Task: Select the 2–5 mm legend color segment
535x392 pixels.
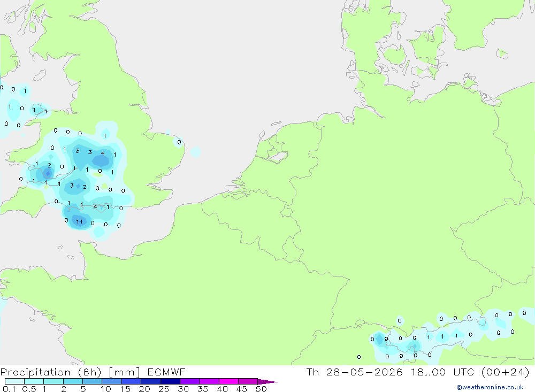Action: [73, 381]
